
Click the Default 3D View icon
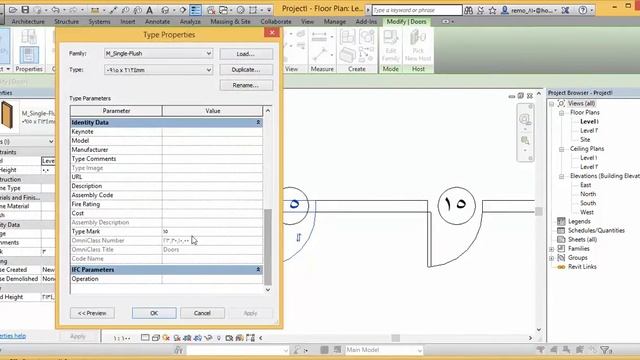coord(165,10)
